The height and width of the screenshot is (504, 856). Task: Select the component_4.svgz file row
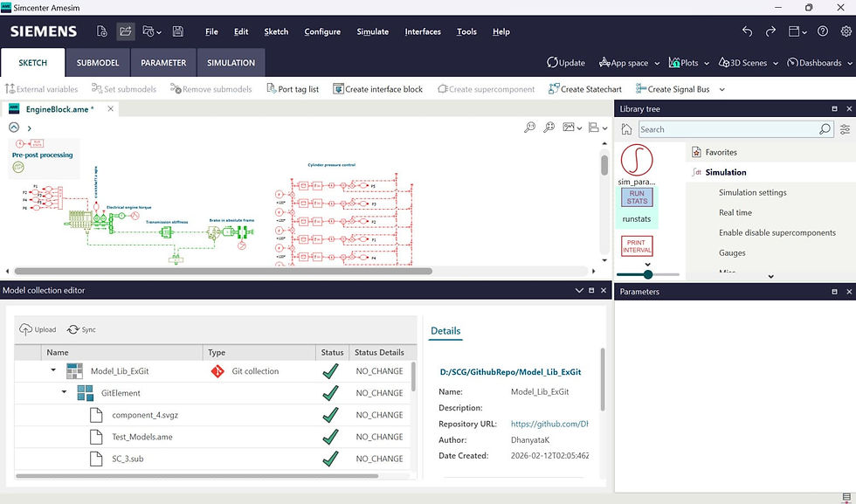(x=213, y=415)
